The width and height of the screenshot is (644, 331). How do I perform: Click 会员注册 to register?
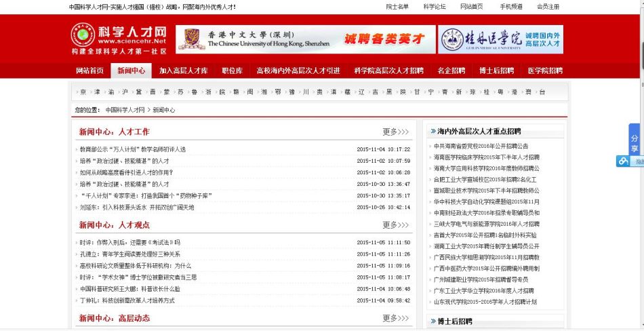point(548,7)
